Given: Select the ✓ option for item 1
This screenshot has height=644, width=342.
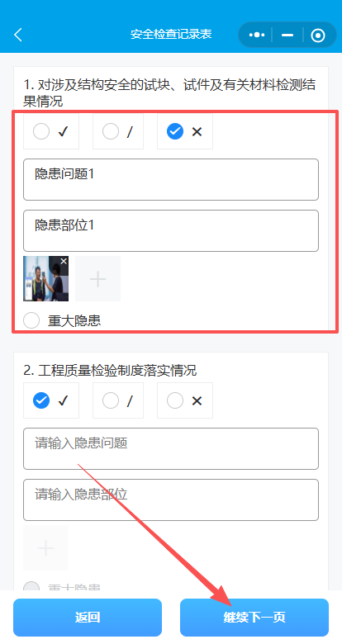Looking at the screenshot, I should coord(51,131).
